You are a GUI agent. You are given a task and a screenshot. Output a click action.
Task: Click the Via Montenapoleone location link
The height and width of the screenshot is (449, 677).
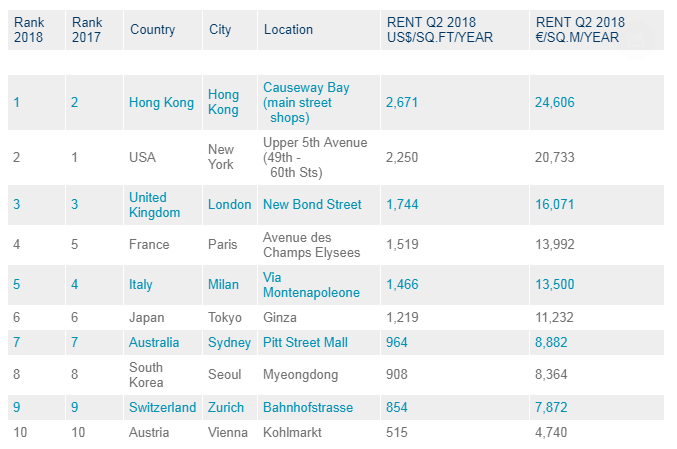[x=311, y=284]
